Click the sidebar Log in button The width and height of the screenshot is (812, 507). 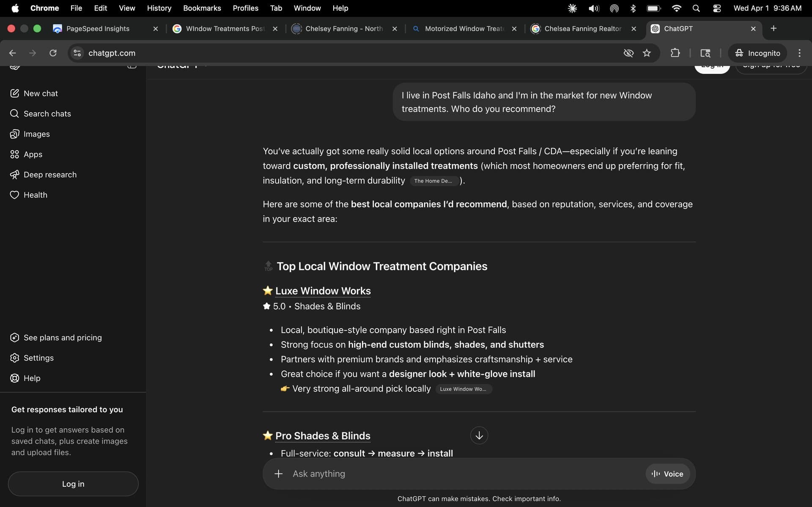(73, 484)
